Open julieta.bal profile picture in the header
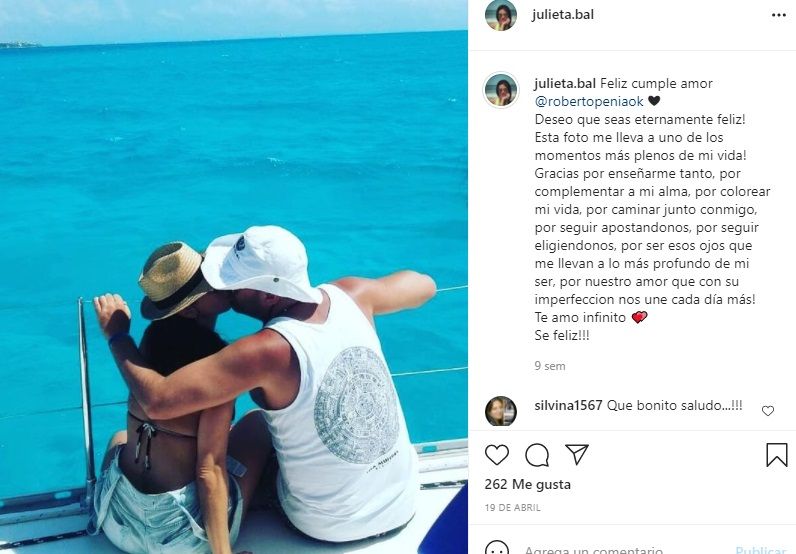Viewport: 796px width, 554px height. coord(501,15)
